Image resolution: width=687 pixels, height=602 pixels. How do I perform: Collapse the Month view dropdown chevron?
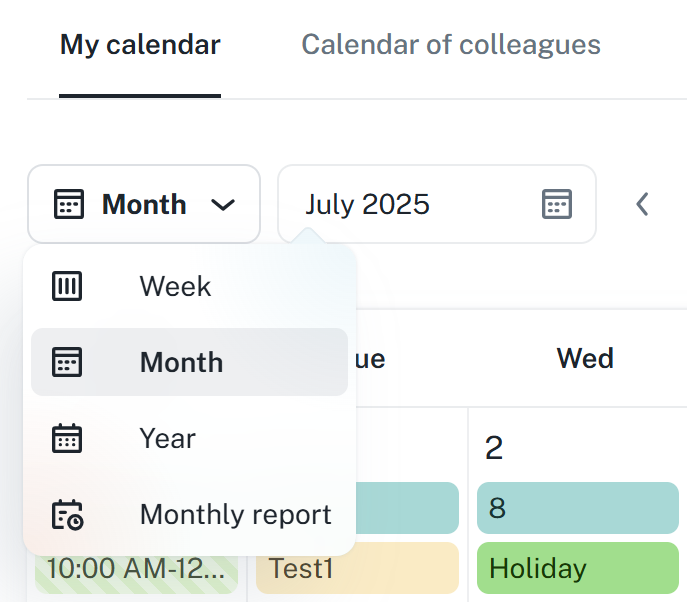[x=223, y=205]
